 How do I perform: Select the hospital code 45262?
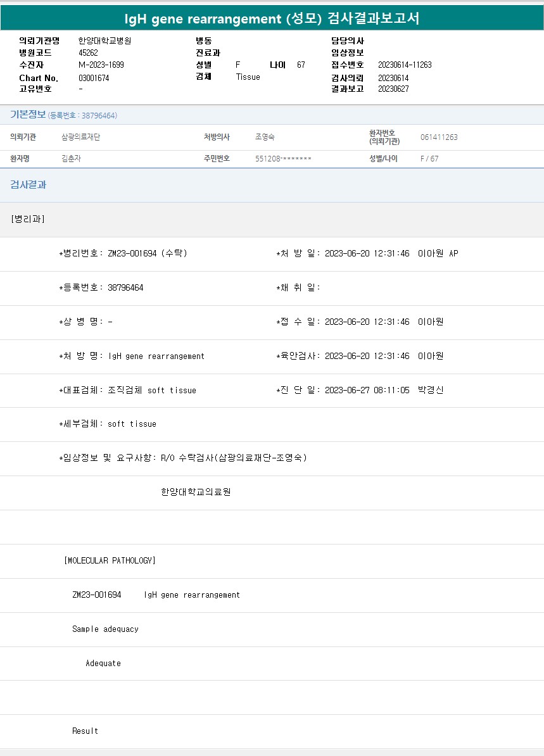point(88,53)
